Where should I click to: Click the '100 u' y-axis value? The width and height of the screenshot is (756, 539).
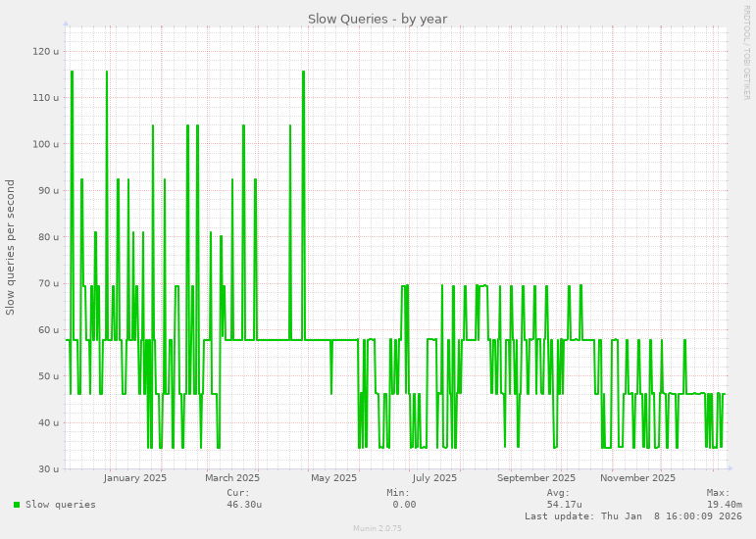(x=46, y=144)
